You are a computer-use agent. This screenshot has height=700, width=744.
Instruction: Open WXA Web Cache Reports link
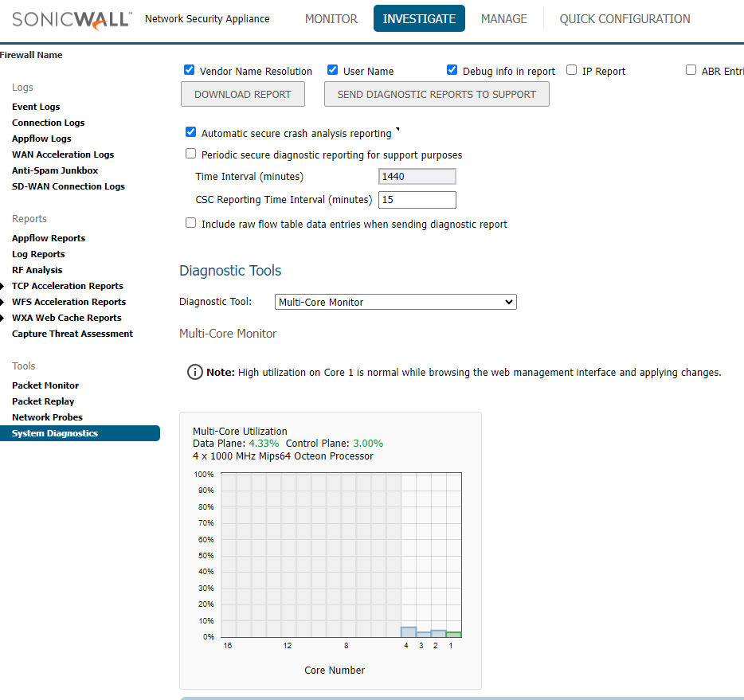66,318
